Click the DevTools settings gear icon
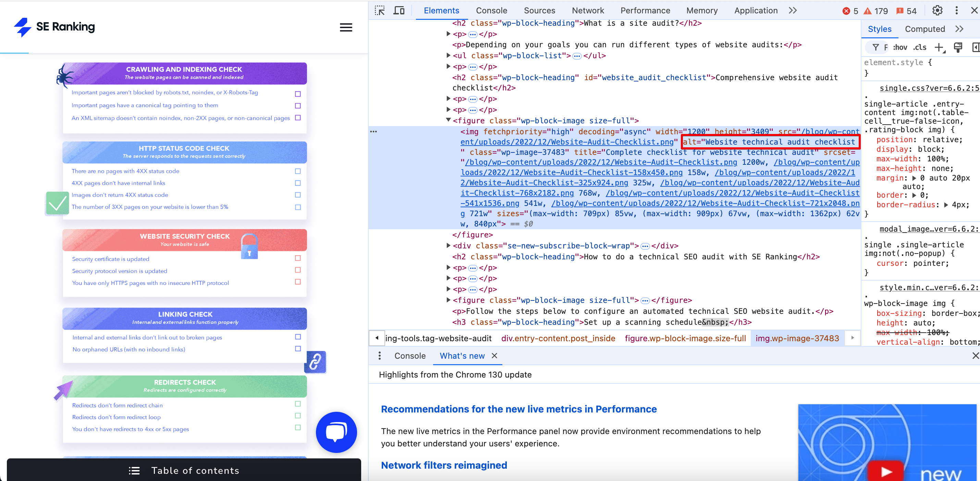The width and height of the screenshot is (980, 481). [x=937, y=9]
